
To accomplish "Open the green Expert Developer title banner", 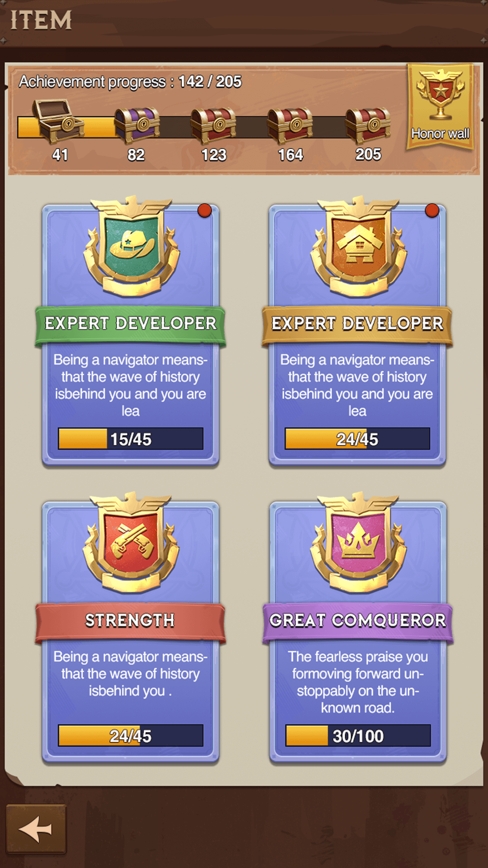I will pos(131,325).
